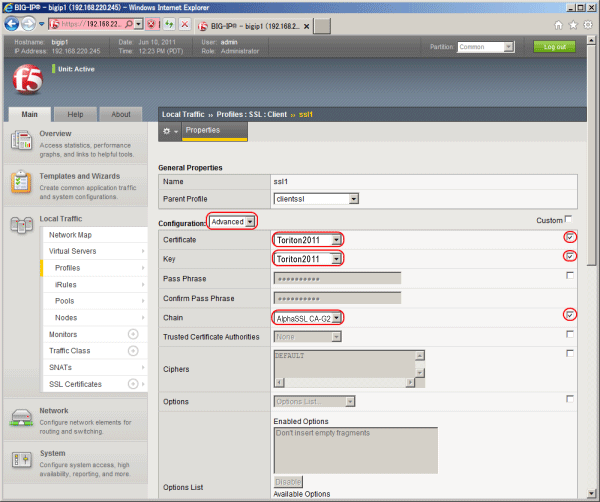600x502 pixels.
Task: Open the address bar history dropdown arrow
Action: pos(139,24)
